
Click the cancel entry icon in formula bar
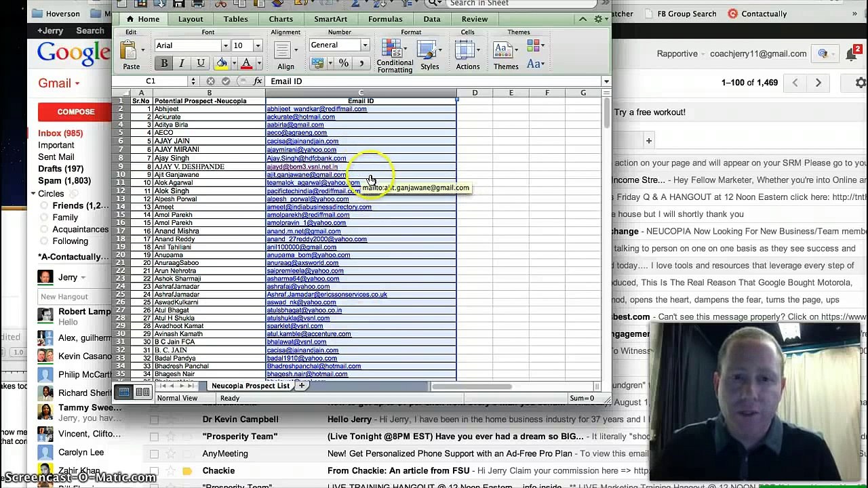pyautogui.click(x=210, y=81)
